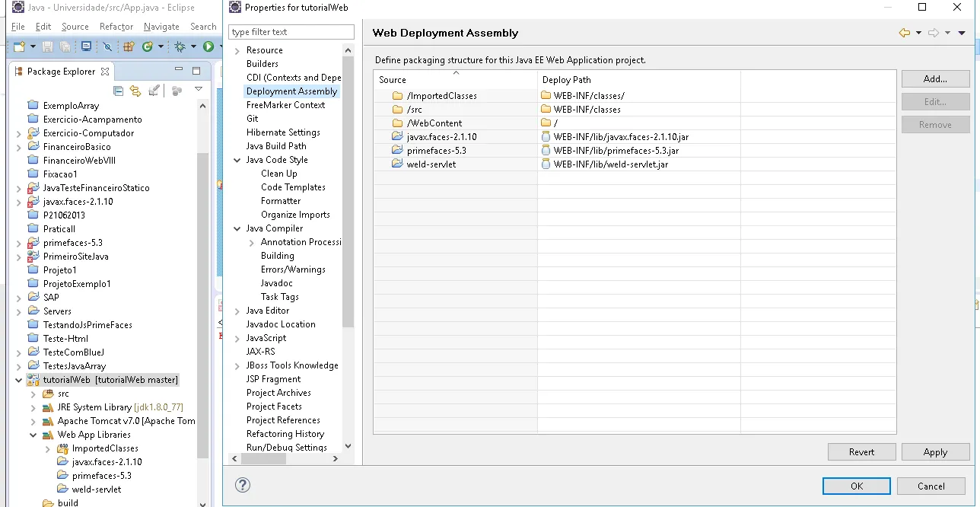Select the primefaces-5.3 source row
The height and width of the screenshot is (507, 980).
[x=436, y=151]
